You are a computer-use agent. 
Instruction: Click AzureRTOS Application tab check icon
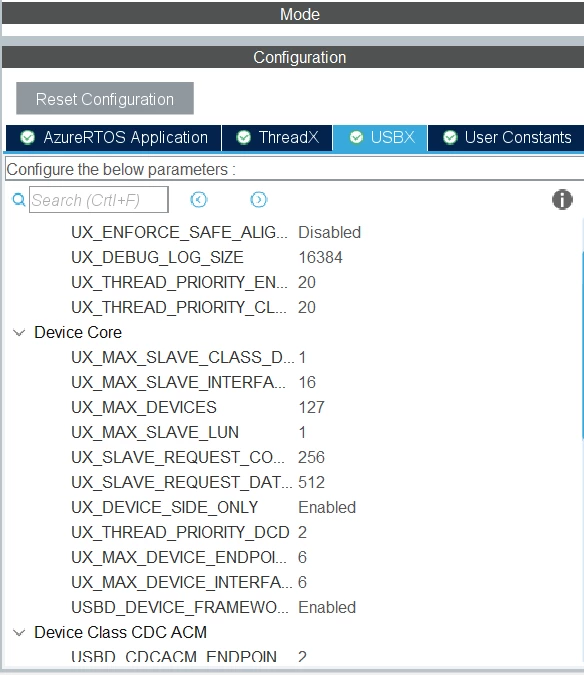click(x=28, y=138)
